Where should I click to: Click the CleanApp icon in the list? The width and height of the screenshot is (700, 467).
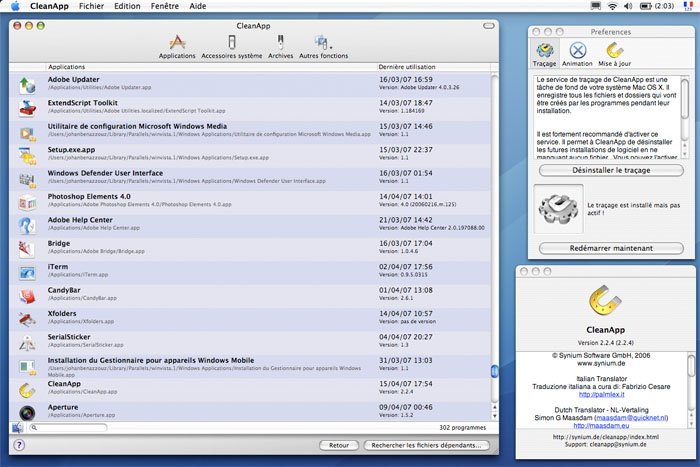[x=27, y=390]
